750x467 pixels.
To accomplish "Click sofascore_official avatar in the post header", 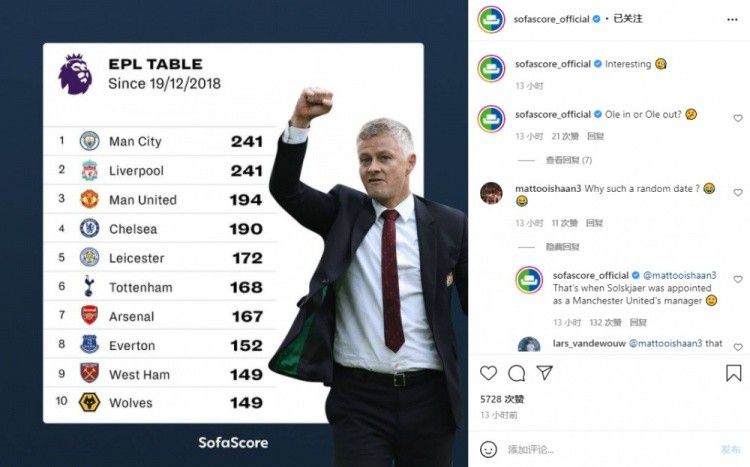I will coord(490,19).
